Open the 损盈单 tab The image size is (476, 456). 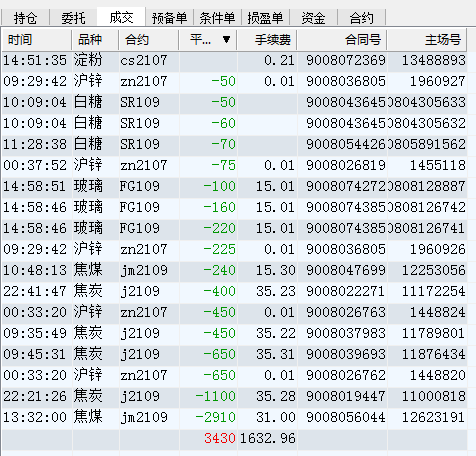(x=265, y=18)
